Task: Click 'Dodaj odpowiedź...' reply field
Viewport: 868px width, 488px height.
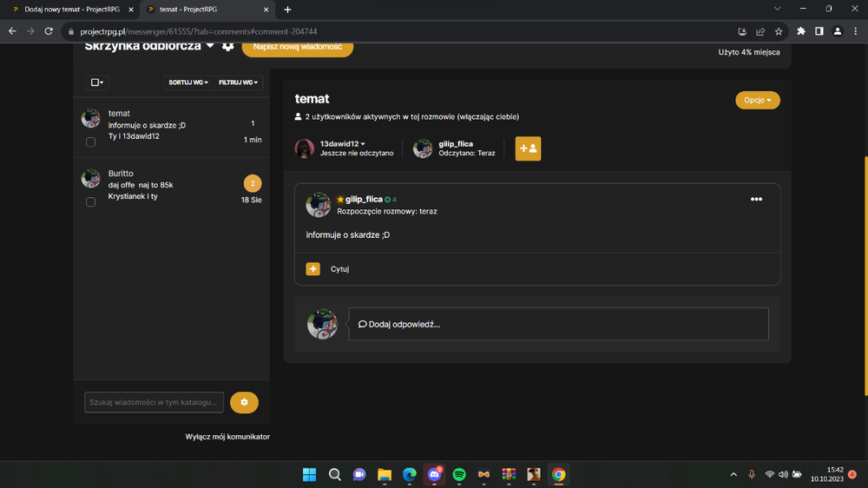Action: pos(558,324)
